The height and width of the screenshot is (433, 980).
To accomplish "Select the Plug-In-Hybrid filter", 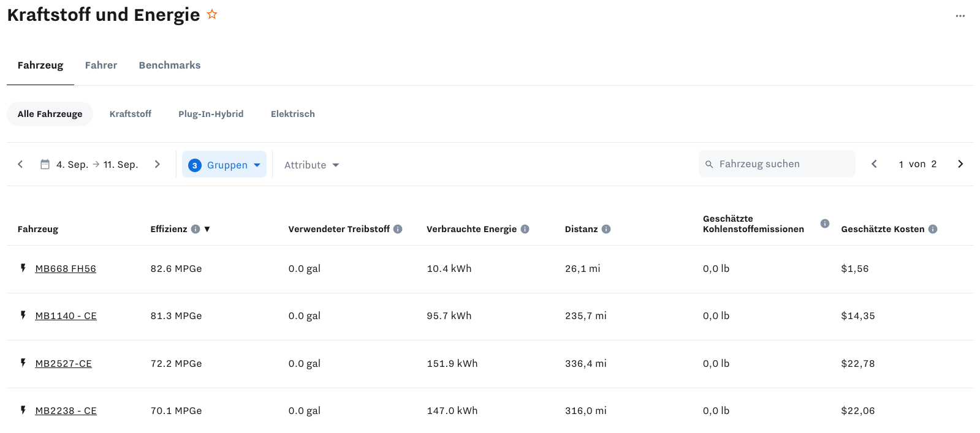I will 211,114.
